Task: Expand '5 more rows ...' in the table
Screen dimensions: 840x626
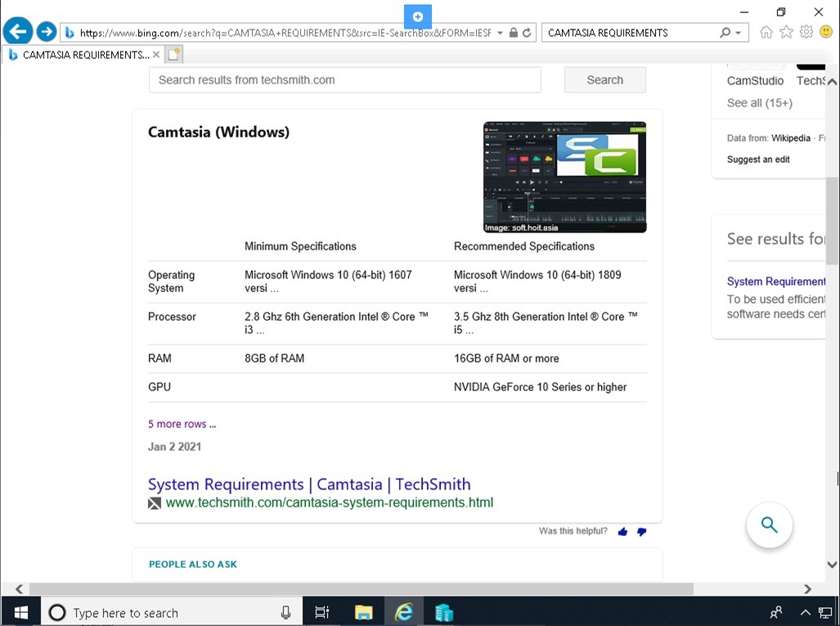Action: pyautogui.click(x=182, y=424)
